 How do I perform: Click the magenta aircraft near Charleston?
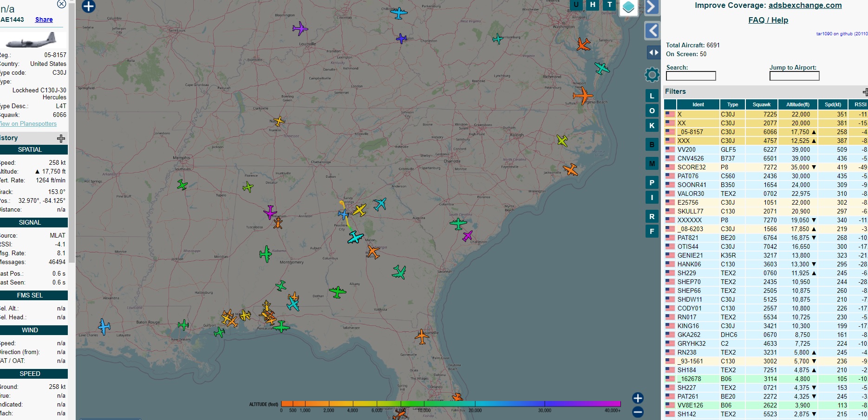coord(468,236)
